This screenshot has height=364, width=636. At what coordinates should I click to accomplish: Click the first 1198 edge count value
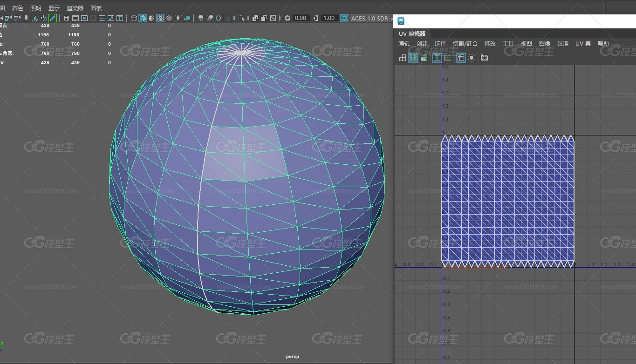(x=43, y=35)
